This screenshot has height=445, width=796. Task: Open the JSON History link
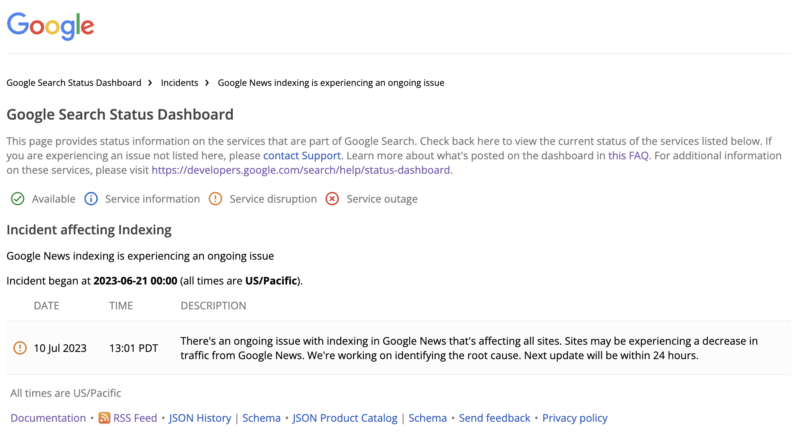(200, 418)
